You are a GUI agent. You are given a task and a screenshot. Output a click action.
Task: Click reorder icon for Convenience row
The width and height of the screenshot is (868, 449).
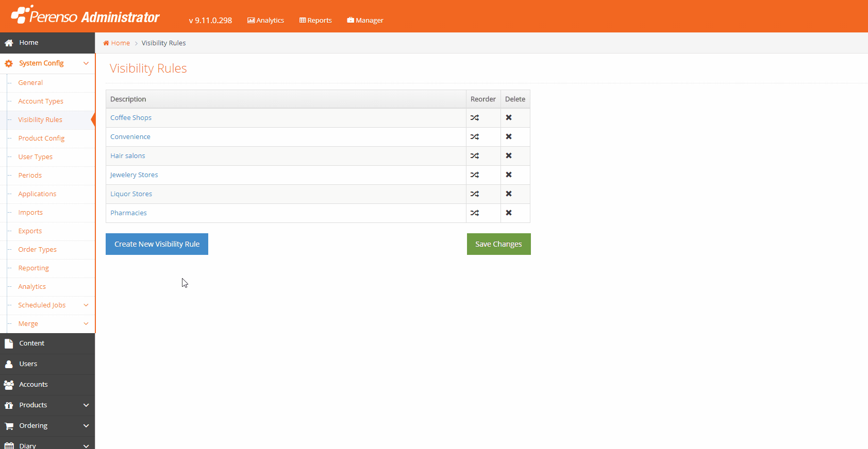click(475, 137)
